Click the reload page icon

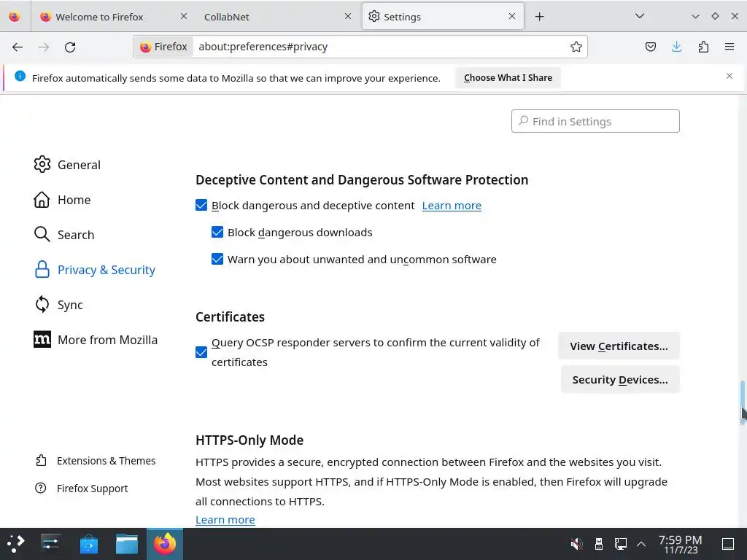(70, 47)
